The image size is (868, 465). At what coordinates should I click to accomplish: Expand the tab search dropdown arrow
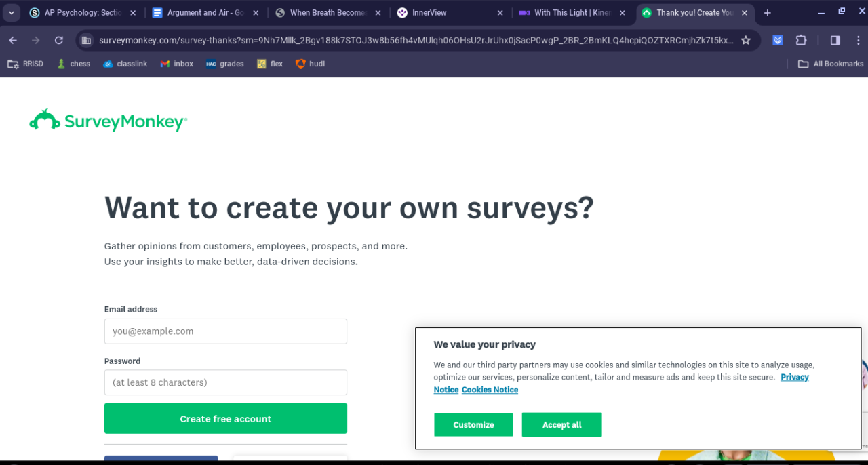(x=12, y=13)
